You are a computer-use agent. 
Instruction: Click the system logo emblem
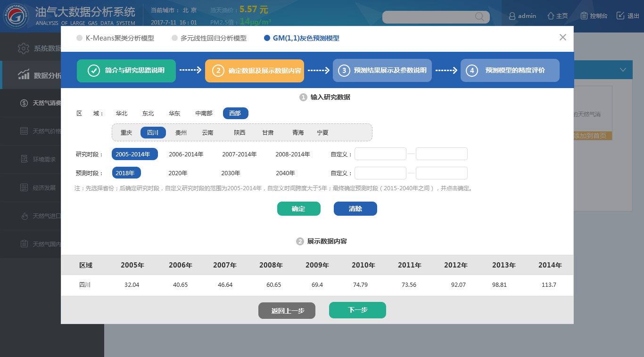[16, 16]
